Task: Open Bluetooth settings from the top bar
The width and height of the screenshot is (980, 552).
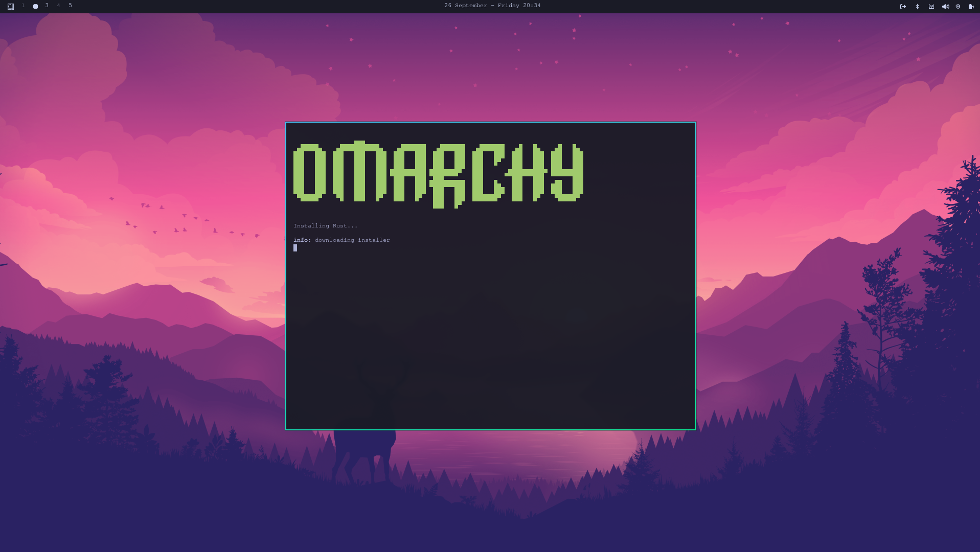Action: tap(917, 7)
